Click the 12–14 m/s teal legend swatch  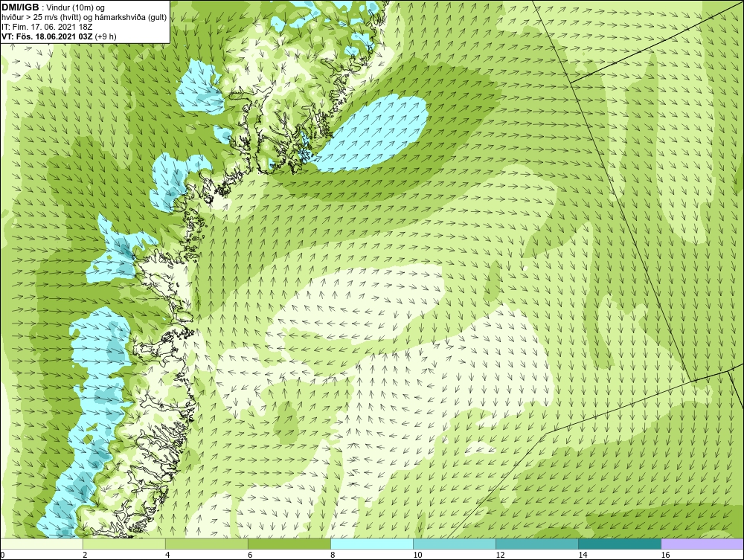coord(537,544)
